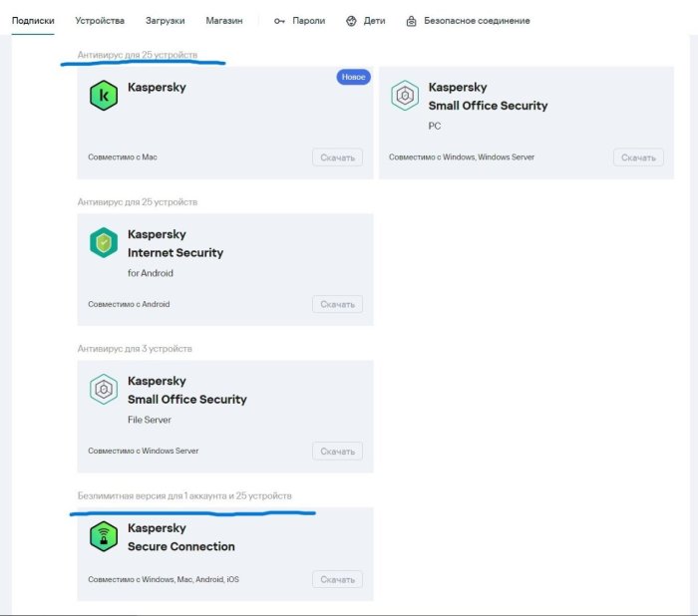Click the Kaspersky Secure Connection product title

(x=180, y=537)
